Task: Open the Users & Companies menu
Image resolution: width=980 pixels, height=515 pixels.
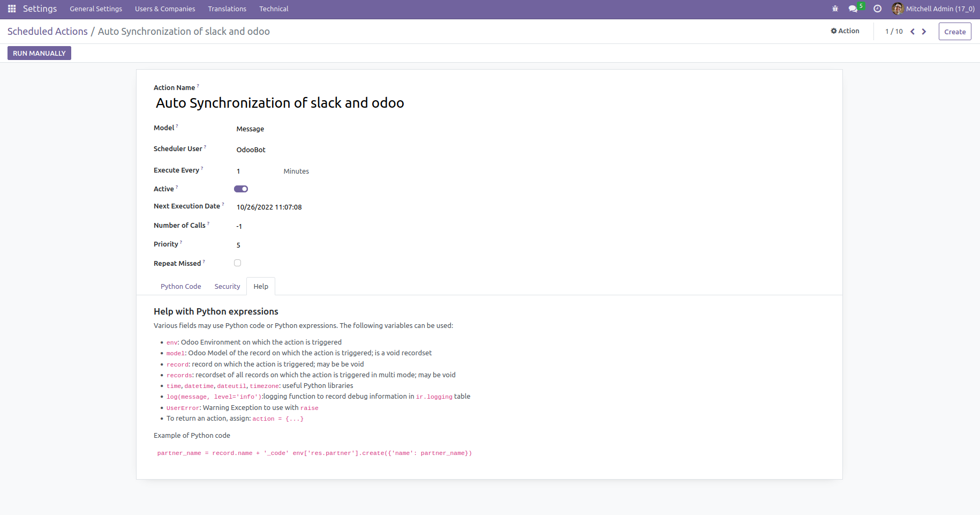Action: (x=165, y=9)
